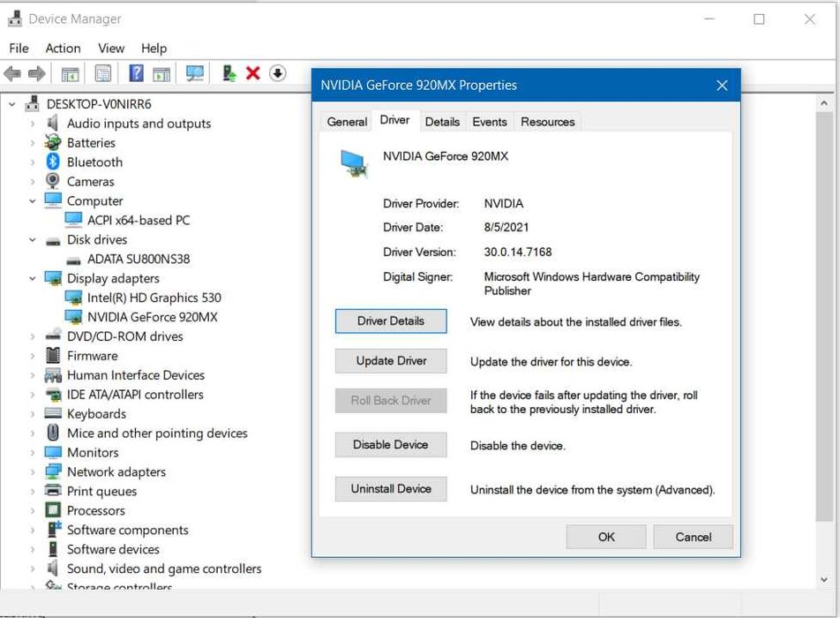Expand the Processors category
The width and height of the screenshot is (840, 618).
(x=32, y=511)
